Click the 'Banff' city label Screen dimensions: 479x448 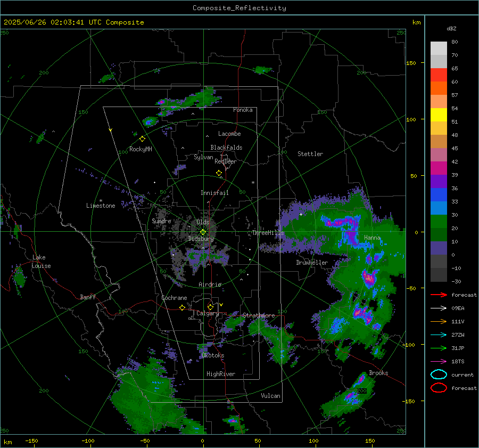[x=88, y=297]
